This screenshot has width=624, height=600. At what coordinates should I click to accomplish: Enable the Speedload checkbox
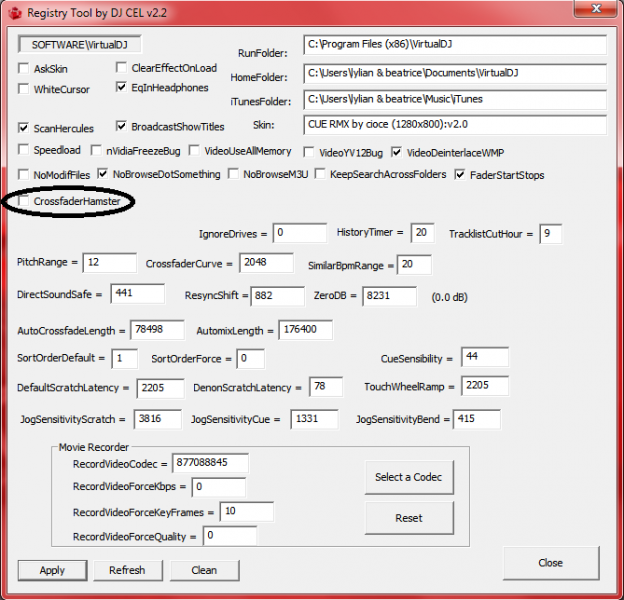[24, 150]
